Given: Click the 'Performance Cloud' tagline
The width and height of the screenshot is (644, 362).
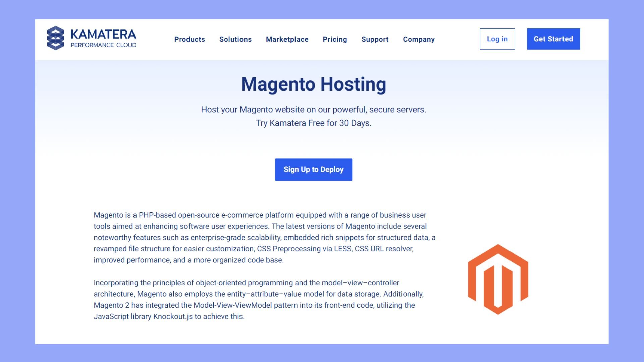Looking at the screenshot, I should [103, 45].
